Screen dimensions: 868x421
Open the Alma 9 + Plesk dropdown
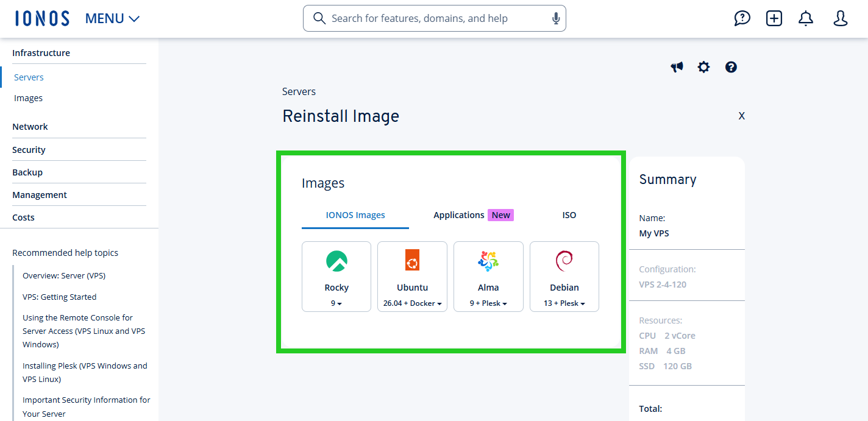click(x=488, y=303)
